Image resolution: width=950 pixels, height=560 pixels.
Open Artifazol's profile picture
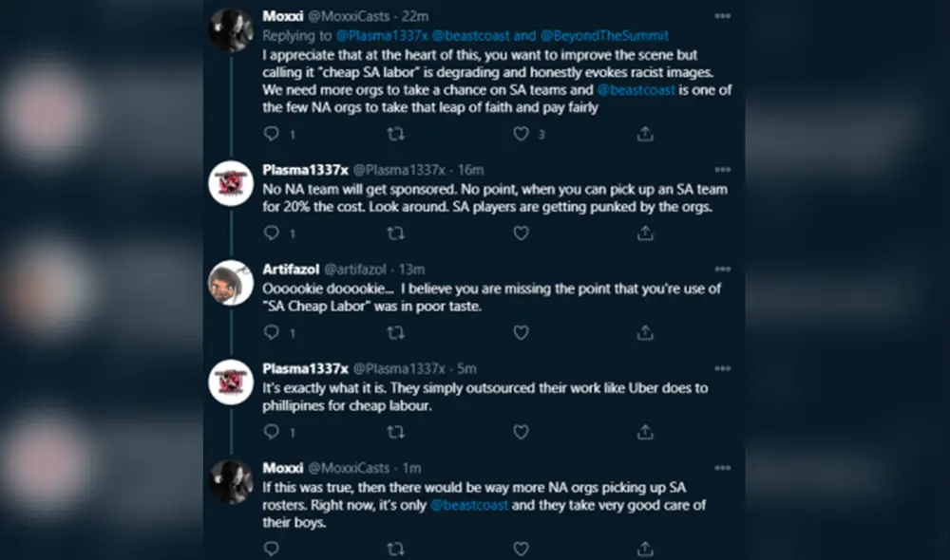coord(230,282)
